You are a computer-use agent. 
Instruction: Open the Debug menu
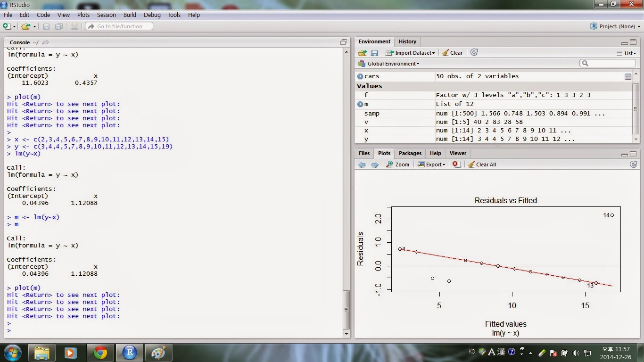152,15
